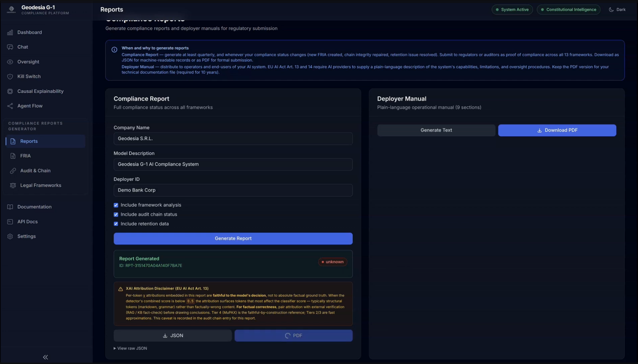Click the Legal Frameworks scales icon
Viewport: 638px width, 364px height.
(13, 185)
